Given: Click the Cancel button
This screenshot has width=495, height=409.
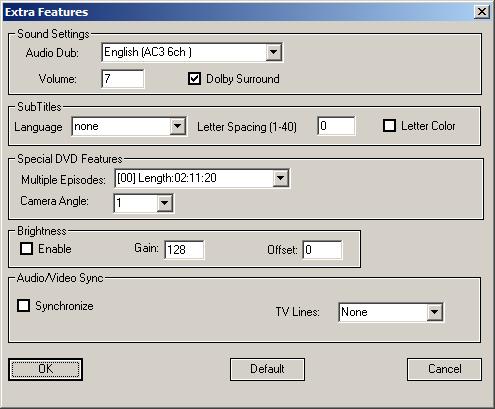Looking at the screenshot, I should click(x=444, y=369).
